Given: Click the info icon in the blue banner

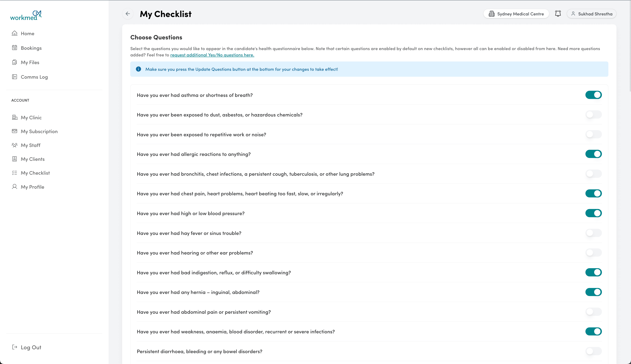Looking at the screenshot, I should tap(138, 69).
